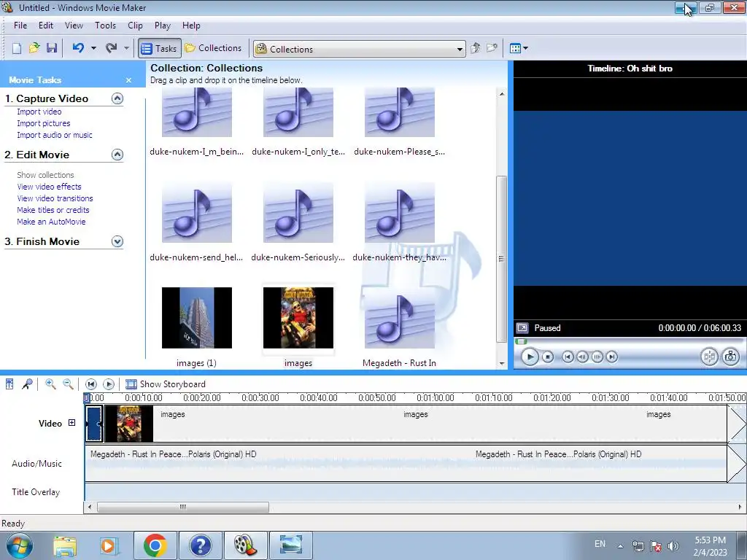This screenshot has height=560, width=747.
Task: Zoom in on the timeline
Action: click(50, 384)
